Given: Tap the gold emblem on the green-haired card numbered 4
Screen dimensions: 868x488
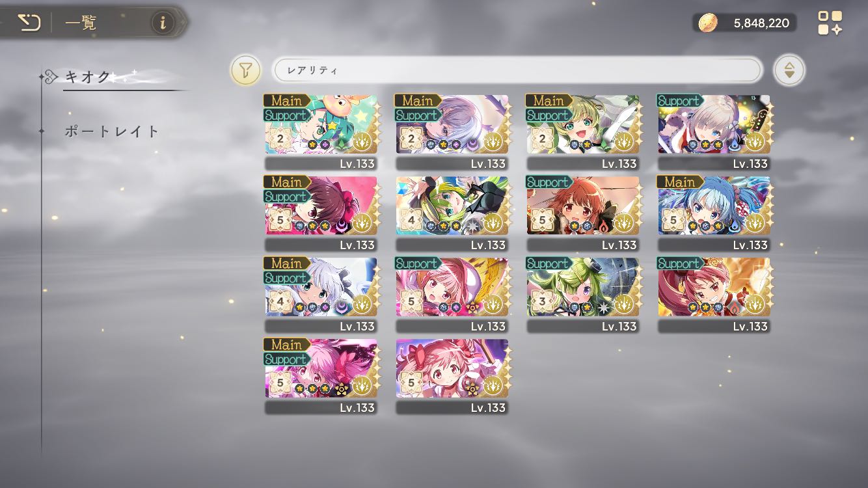Looking at the screenshot, I should [x=493, y=223].
